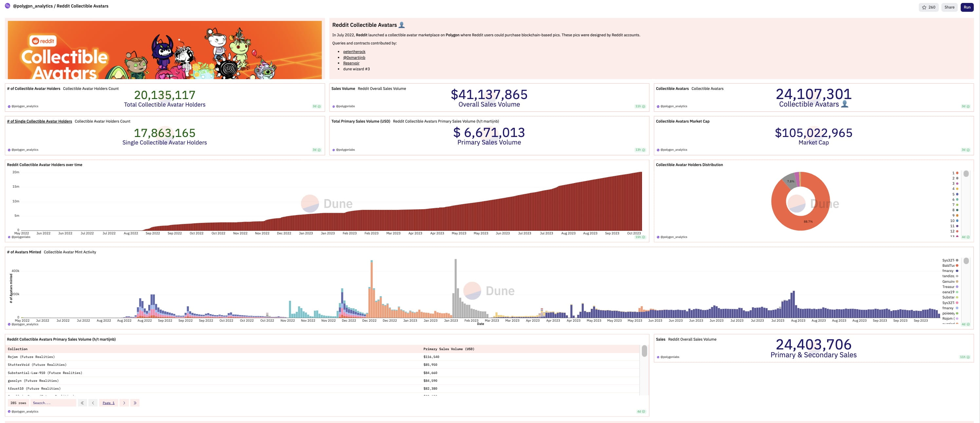Screen dimensions: 980x423
Task: Open the # of Single Collectible Avatar Holders title
Action: click(40, 121)
